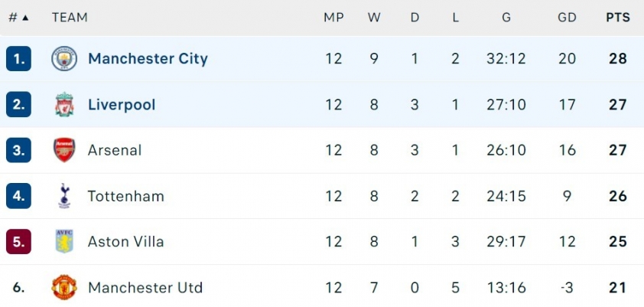Click the Aston Villa club crest
The height and width of the screenshot is (307, 644).
(64, 242)
